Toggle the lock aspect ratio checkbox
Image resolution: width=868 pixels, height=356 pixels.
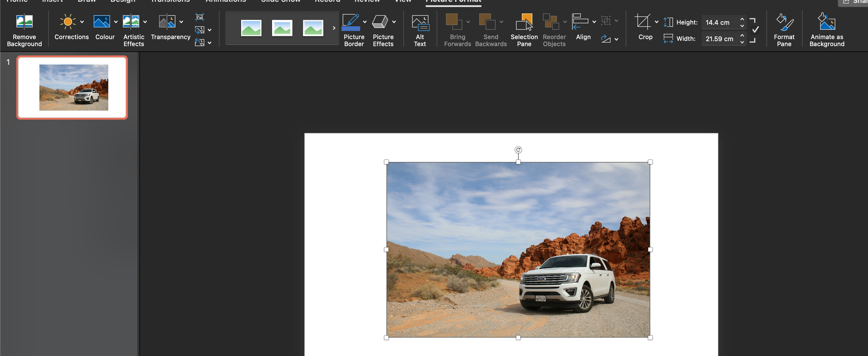[x=755, y=30]
